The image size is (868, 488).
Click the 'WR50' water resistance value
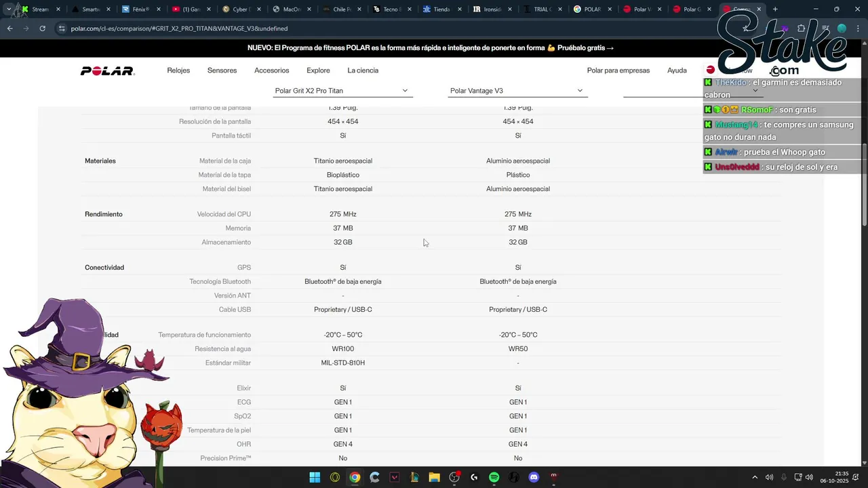pyautogui.click(x=518, y=349)
